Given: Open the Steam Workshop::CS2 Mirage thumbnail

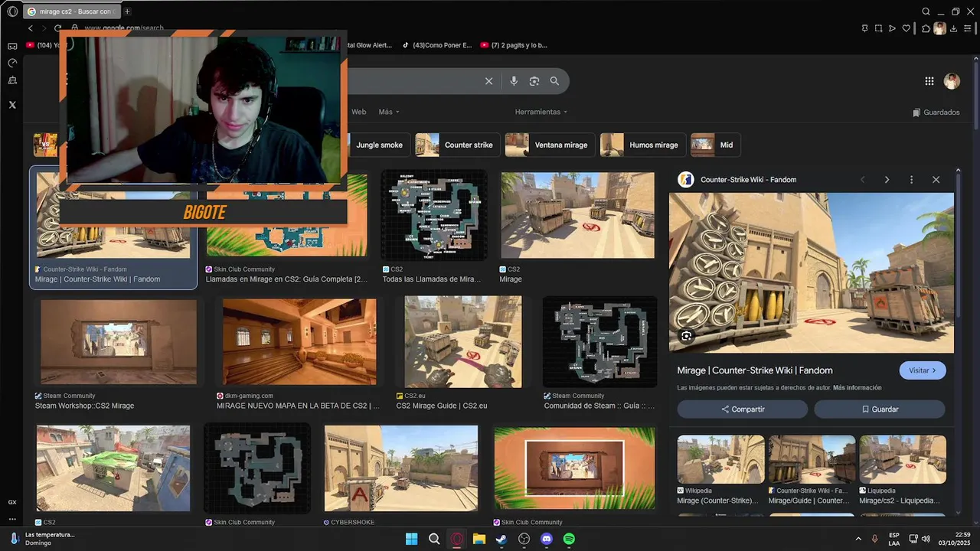Looking at the screenshot, I should [x=119, y=342].
